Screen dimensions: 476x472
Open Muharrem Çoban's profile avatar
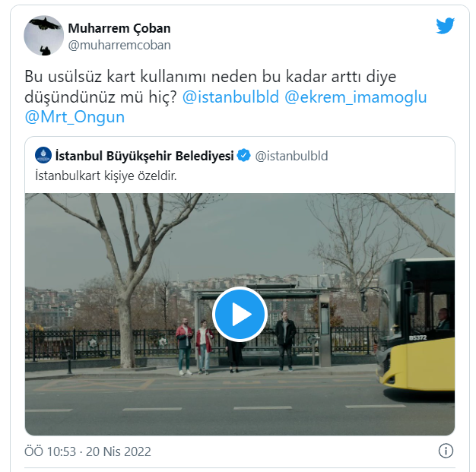click(x=43, y=36)
